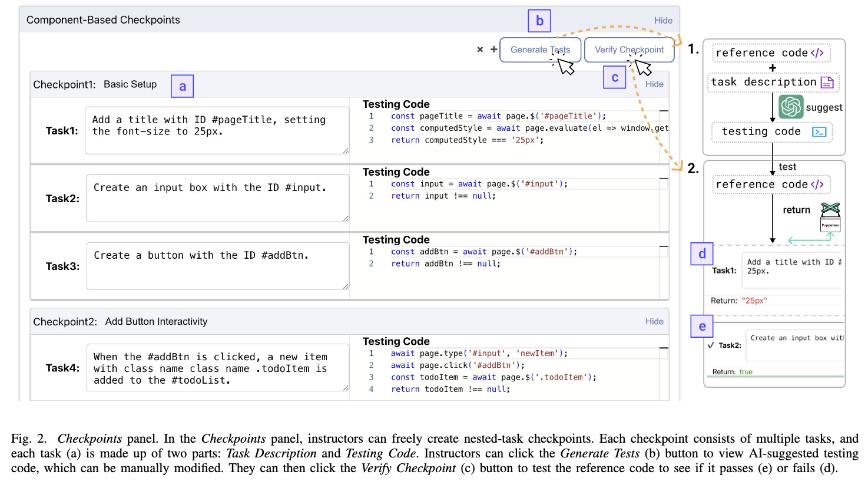The height and width of the screenshot is (481, 868).
Task: Click the ChatGPT logo icon
Action: (790, 107)
